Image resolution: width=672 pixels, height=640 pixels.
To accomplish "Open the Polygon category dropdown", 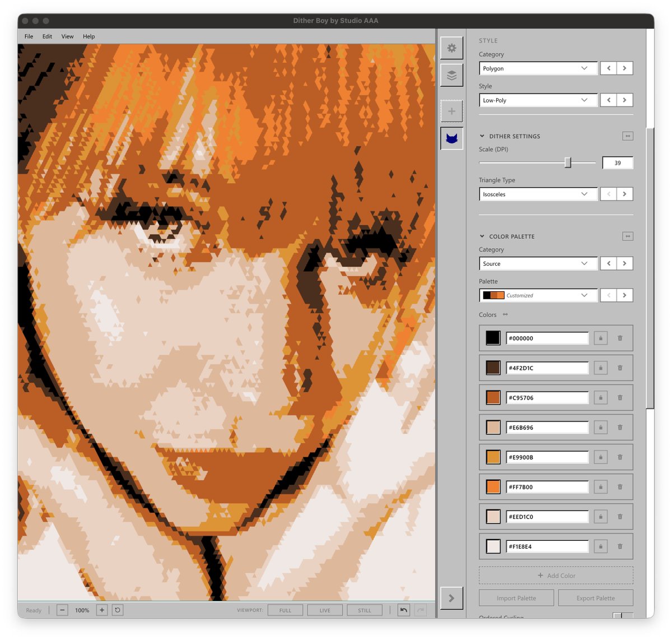I will pos(538,68).
